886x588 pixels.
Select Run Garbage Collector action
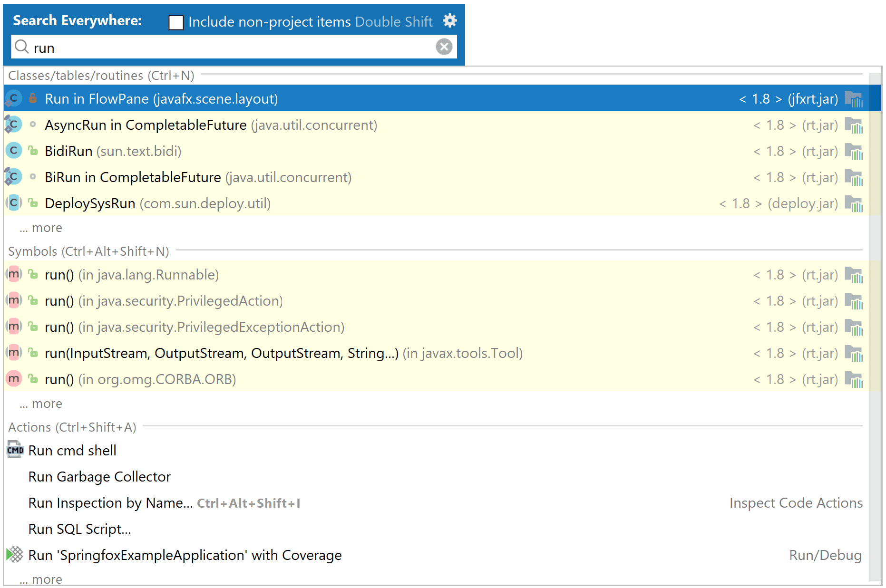(x=99, y=477)
